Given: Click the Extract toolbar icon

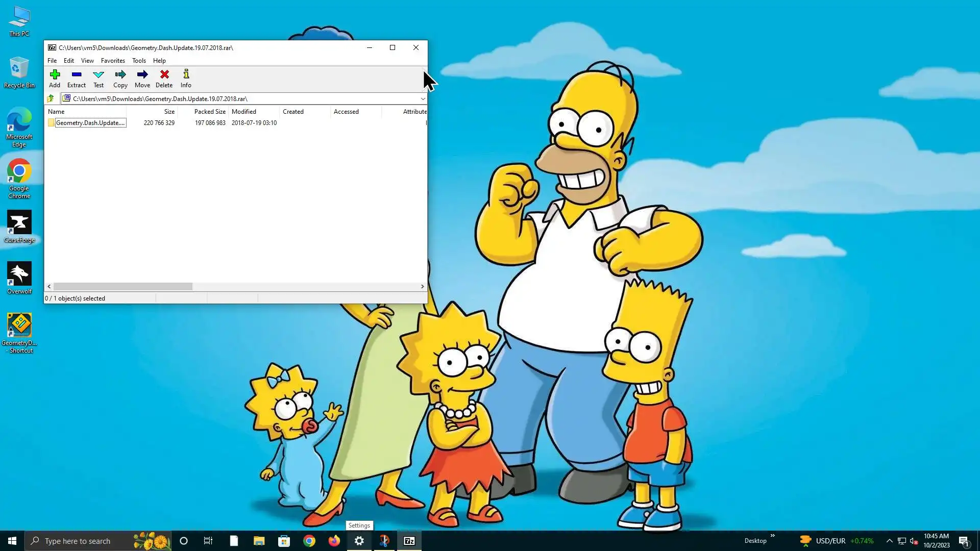Looking at the screenshot, I should click(x=77, y=79).
